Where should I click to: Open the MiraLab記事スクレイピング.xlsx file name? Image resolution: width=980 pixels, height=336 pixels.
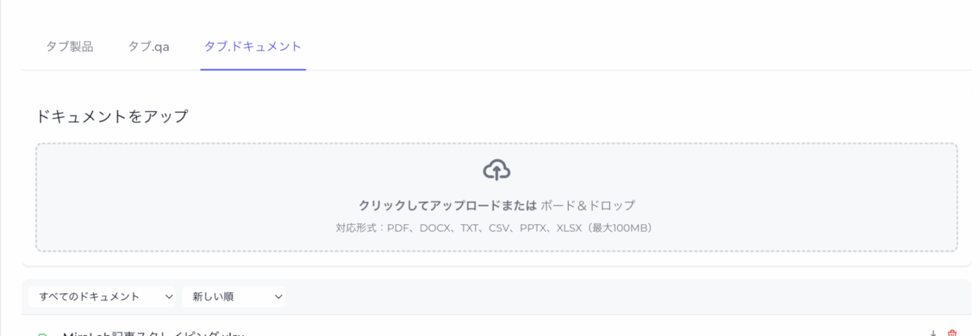click(x=153, y=333)
